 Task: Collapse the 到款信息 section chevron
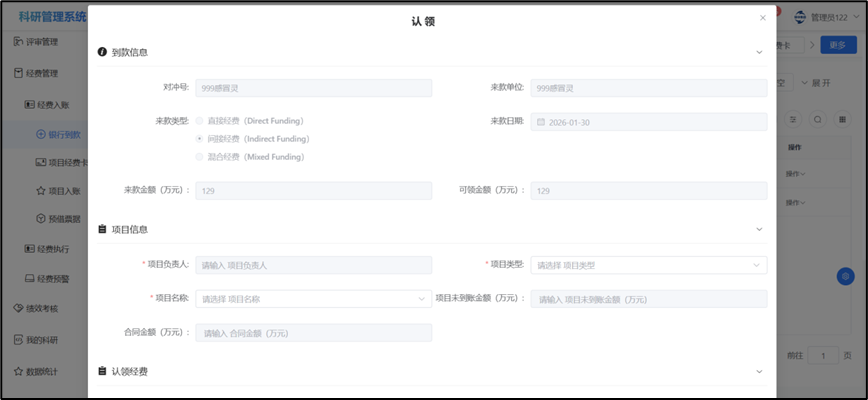tap(759, 51)
